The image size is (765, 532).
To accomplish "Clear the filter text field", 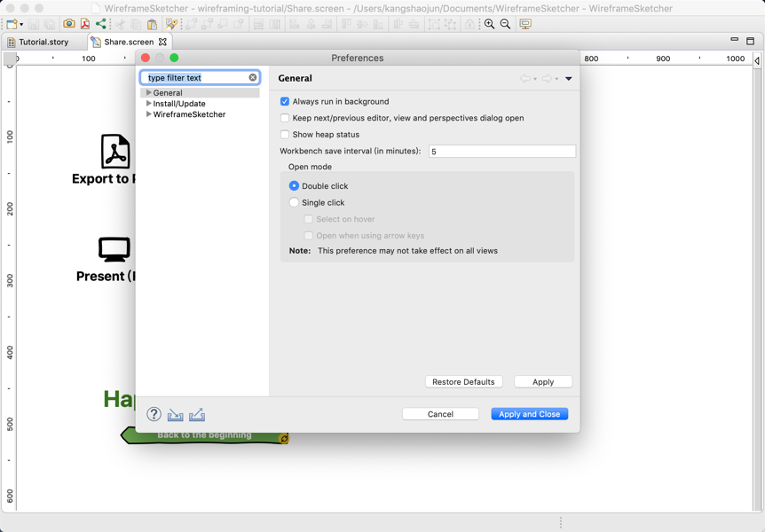I will [253, 77].
